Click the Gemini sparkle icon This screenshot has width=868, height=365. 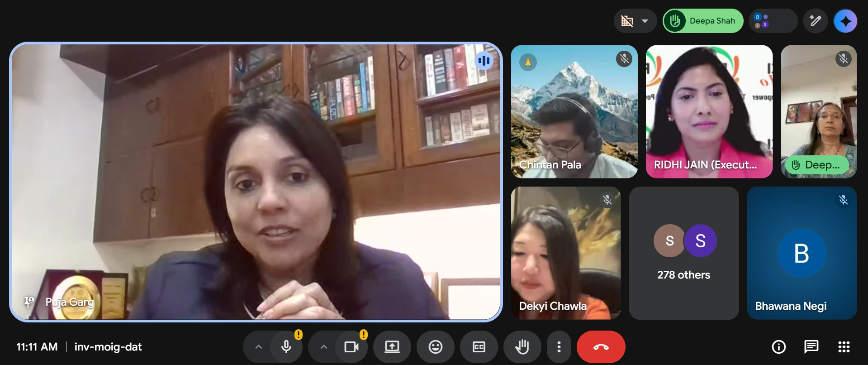845,21
